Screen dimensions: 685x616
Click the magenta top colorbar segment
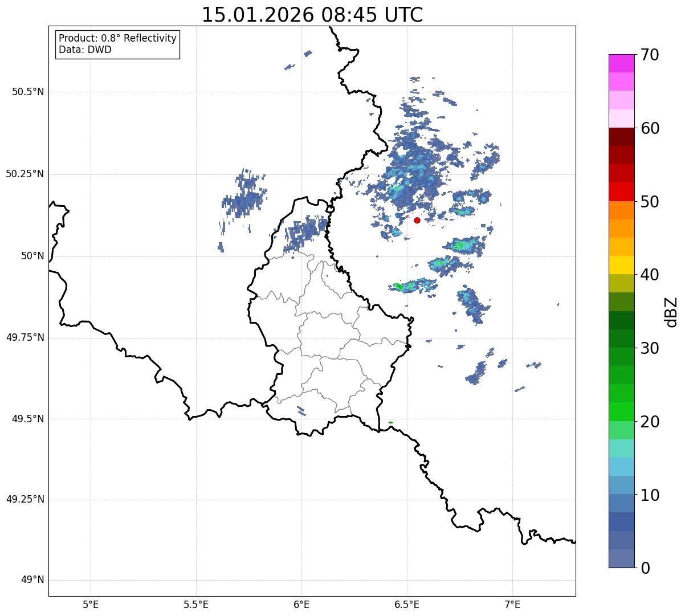[622, 63]
